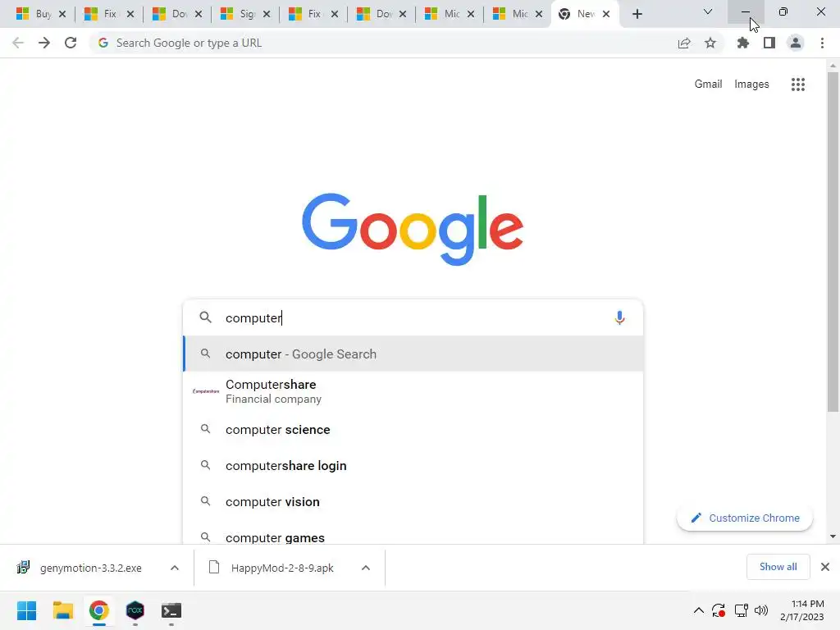Start voice search with the microphone
This screenshot has height=630, width=840.
619,317
